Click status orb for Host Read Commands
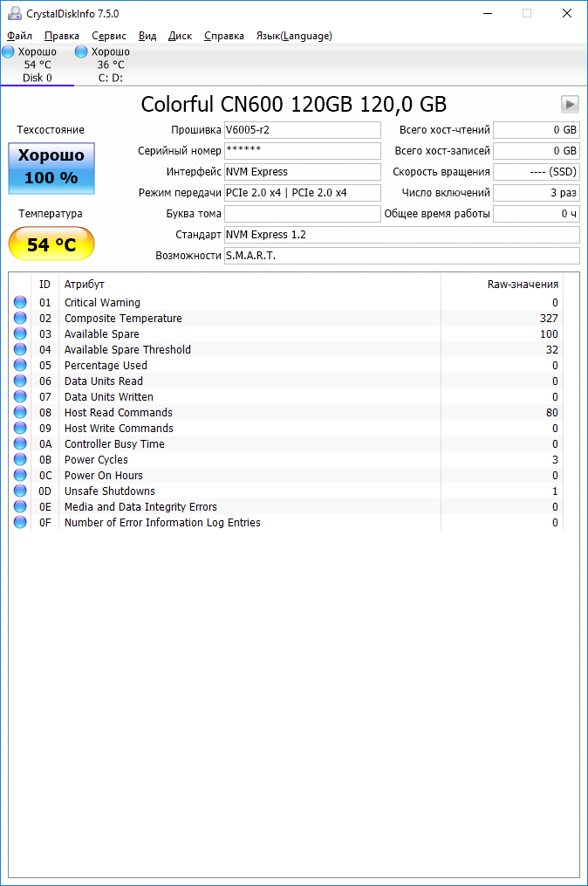The width and height of the screenshot is (588, 886). 20,413
